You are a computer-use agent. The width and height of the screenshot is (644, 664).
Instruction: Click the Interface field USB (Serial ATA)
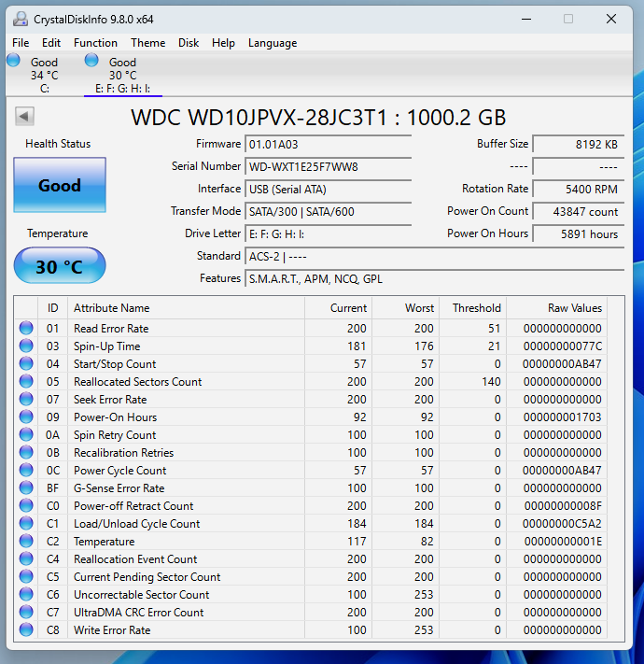(329, 189)
